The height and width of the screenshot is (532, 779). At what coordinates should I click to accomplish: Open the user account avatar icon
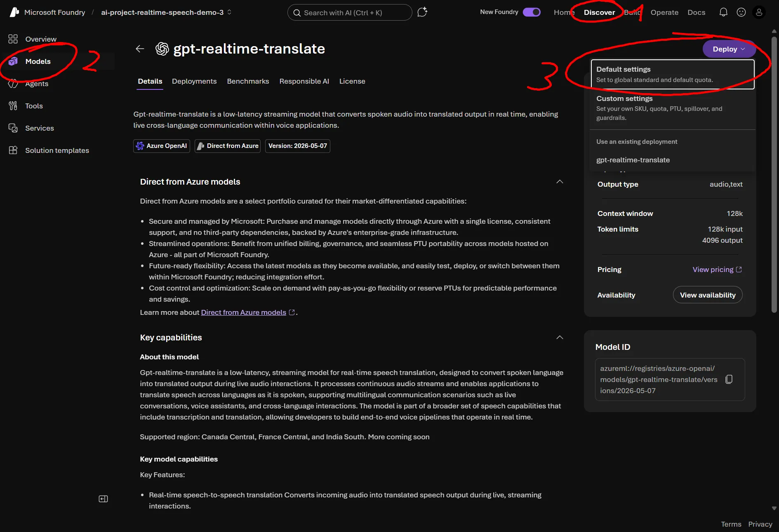click(x=759, y=12)
